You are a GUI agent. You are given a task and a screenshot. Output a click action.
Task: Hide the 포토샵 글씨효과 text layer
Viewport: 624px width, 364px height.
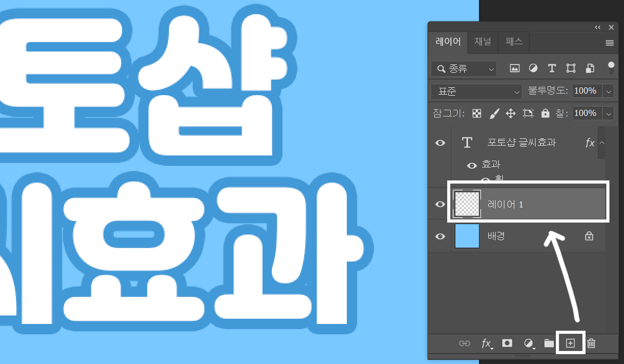(x=440, y=142)
